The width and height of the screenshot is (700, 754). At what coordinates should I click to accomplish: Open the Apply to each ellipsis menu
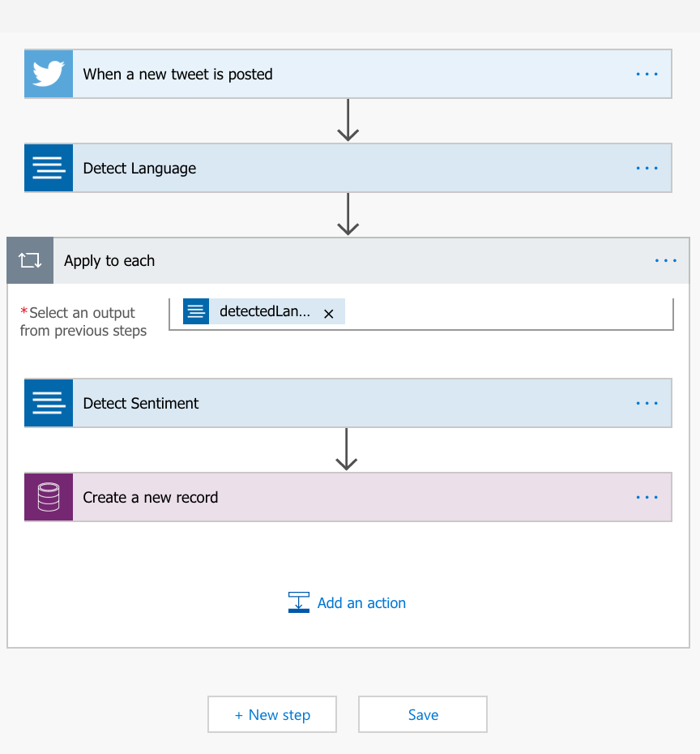pos(665,260)
